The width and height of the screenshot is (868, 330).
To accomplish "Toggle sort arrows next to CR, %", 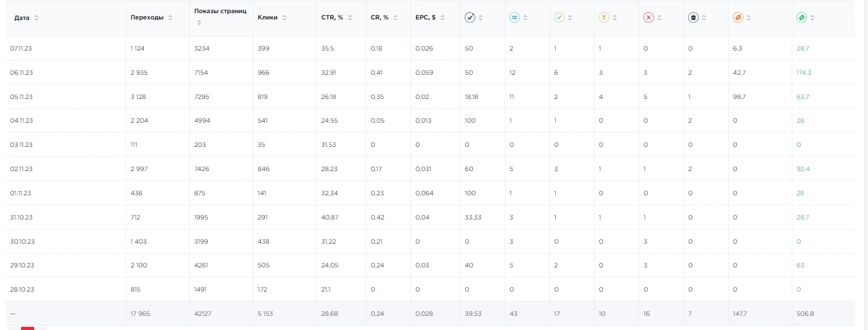I will 395,17.
